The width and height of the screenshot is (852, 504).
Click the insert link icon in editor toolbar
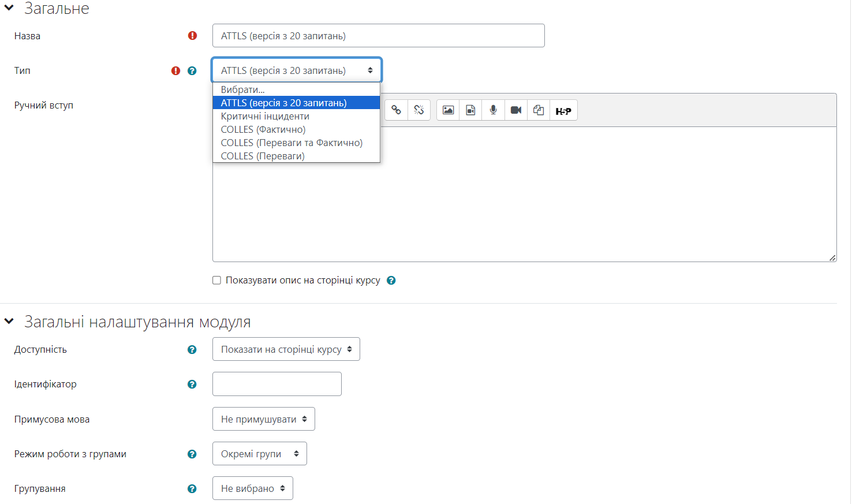[396, 110]
